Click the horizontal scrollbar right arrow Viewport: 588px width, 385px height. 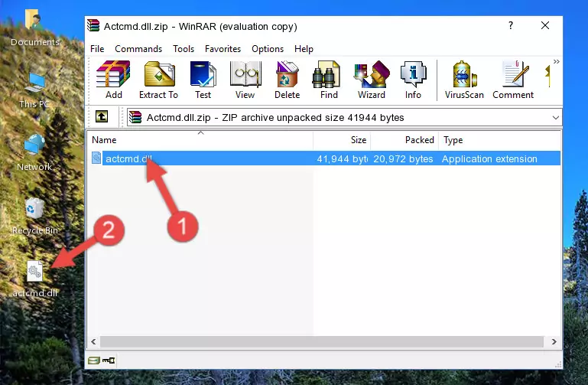[554, 341]
